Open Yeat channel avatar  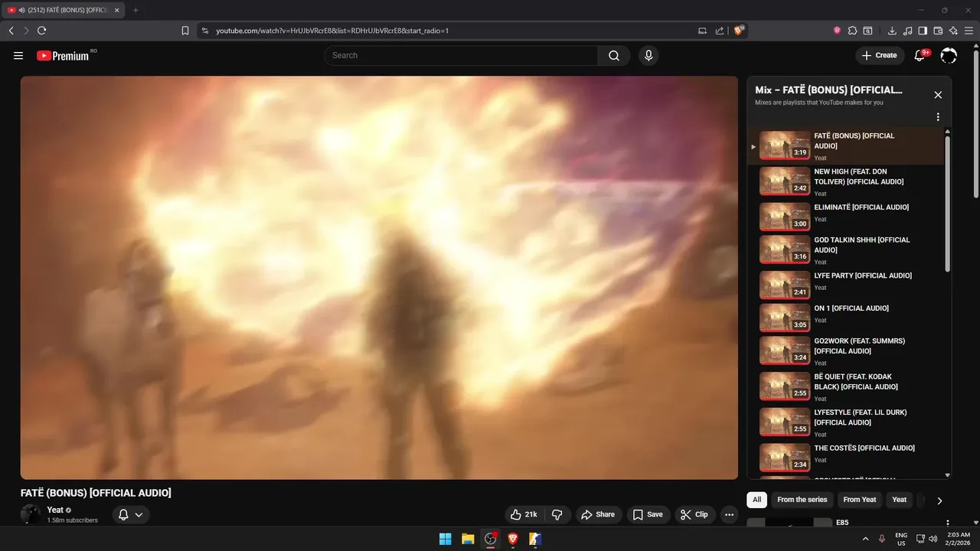(x=31, y=514)
